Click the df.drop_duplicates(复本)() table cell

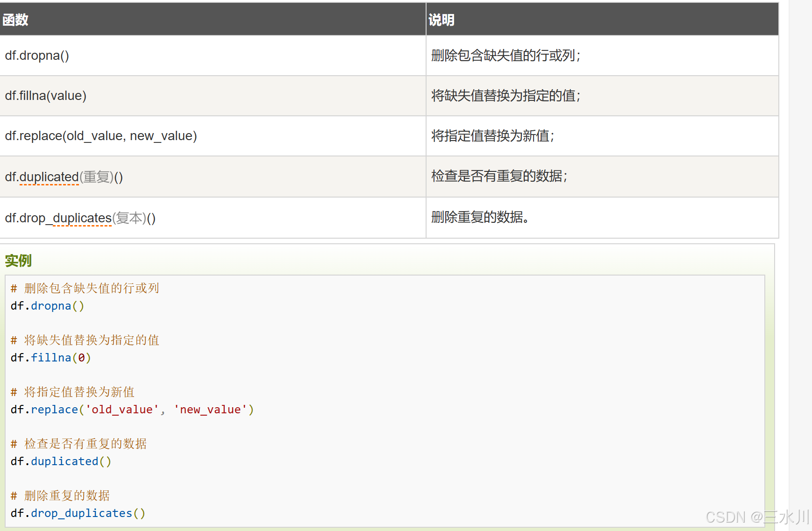pyautogui.click(x=213, y=218)
